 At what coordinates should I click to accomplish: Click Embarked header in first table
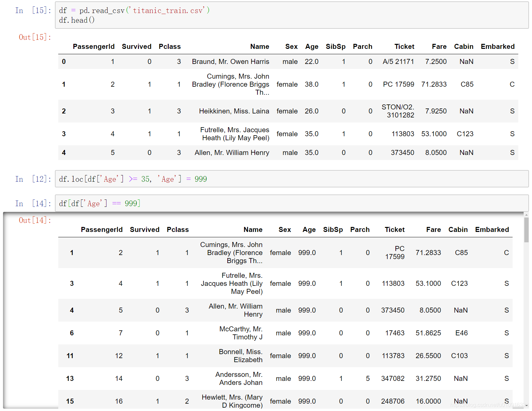(498, 47)
